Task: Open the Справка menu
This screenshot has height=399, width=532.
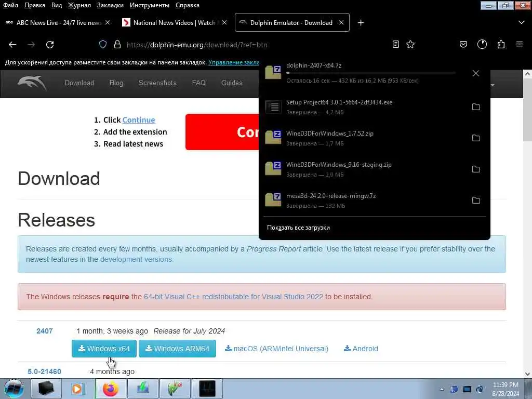Action: tap(187, 5)
